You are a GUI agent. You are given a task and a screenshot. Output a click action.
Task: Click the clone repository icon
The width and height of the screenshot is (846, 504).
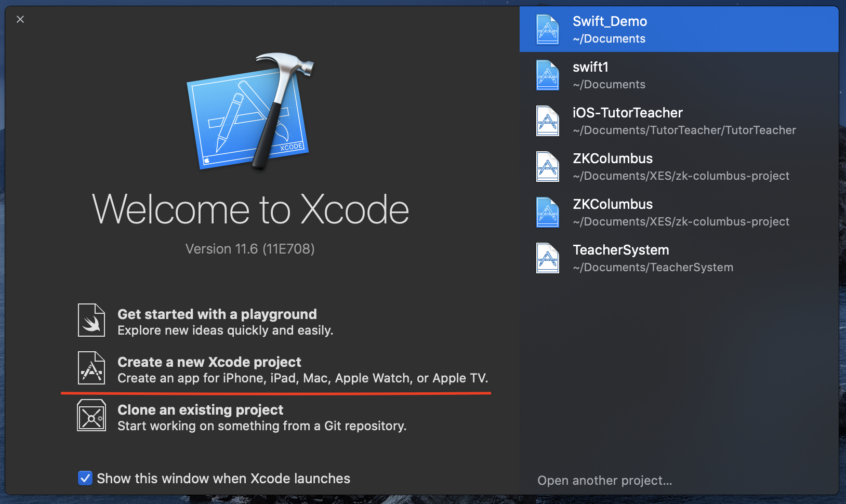91,416
